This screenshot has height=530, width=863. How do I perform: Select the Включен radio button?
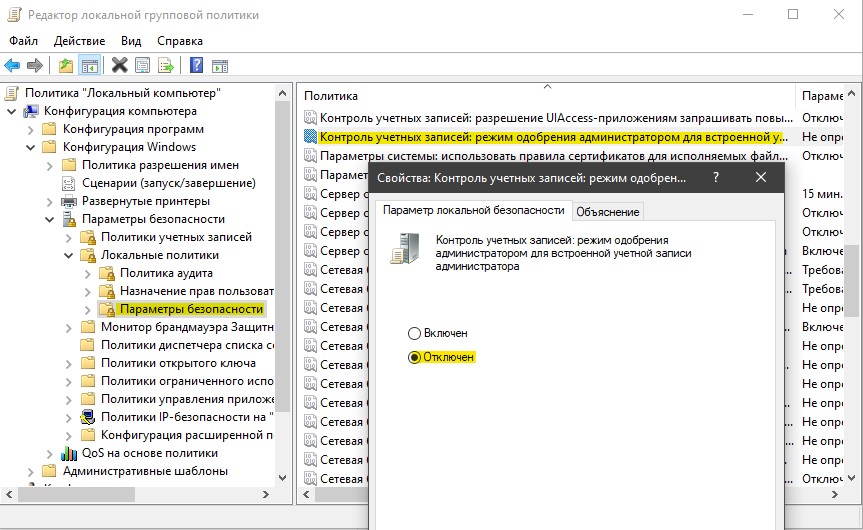coord(414,334)
